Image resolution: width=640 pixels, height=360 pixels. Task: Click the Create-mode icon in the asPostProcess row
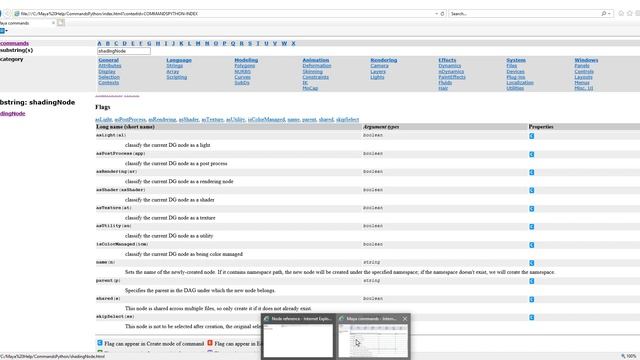click(531, 154)
